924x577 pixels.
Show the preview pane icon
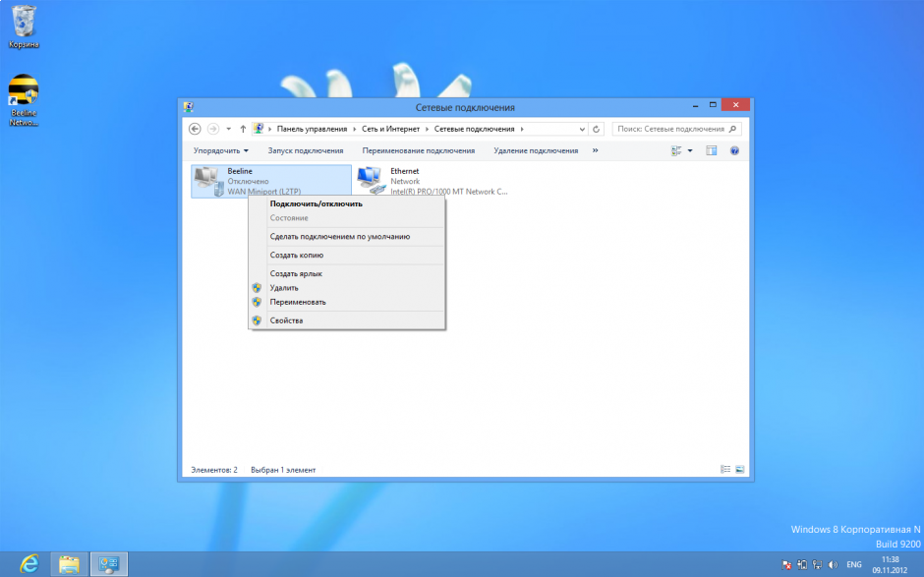coord(712,150)
